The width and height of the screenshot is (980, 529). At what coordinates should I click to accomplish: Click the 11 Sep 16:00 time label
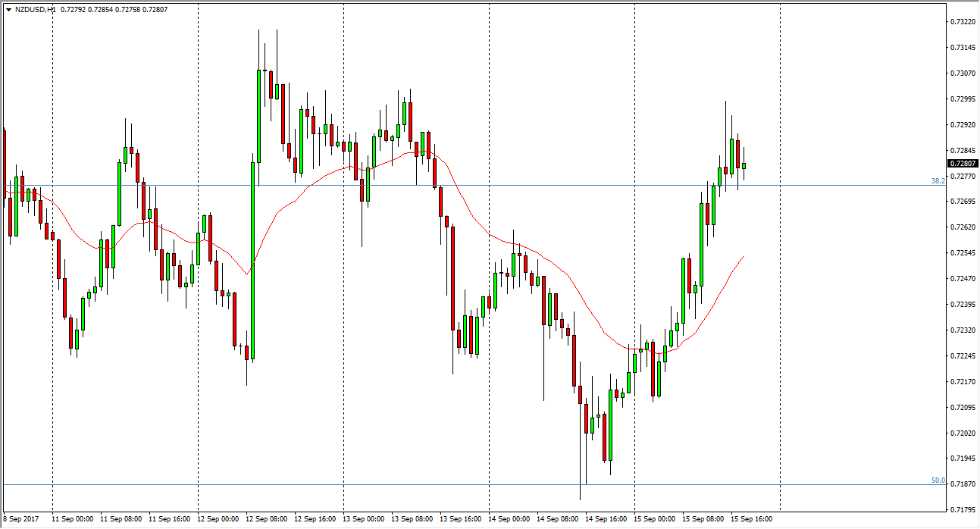(171, 519)
